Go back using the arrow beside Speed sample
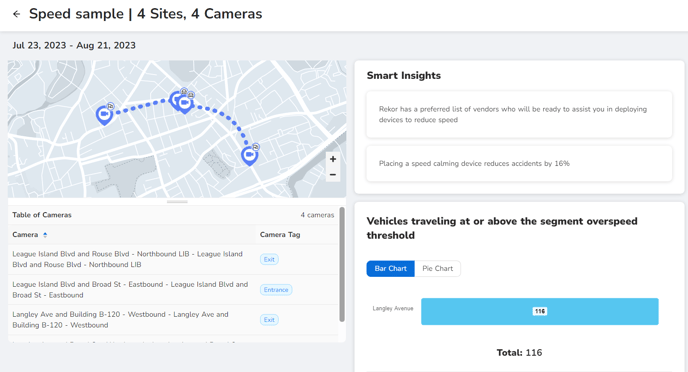Image resolution: width=688 pixels, height=372 pixels. tap(17, 14)
